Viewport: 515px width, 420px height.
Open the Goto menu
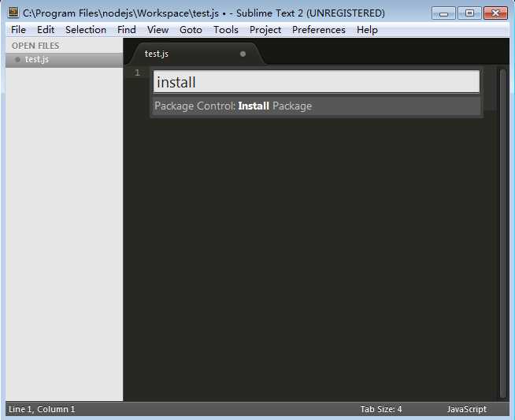(x=191, y=30)
